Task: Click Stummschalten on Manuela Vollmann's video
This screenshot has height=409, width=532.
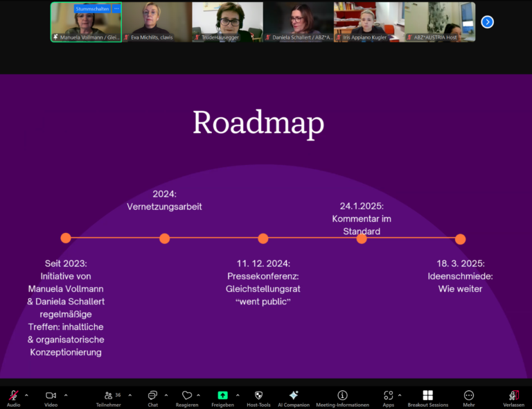Action: click(x=92, y=9)
